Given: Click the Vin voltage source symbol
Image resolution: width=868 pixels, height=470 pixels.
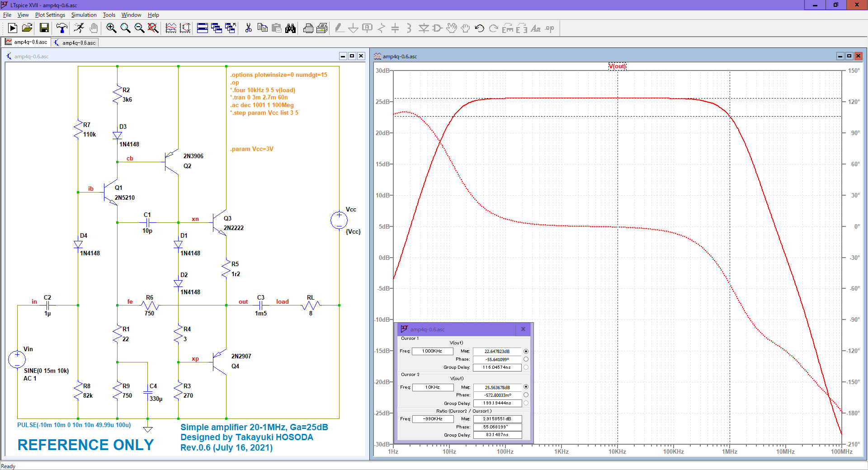Looking at the screenshot, I should [x=17, y=359].
